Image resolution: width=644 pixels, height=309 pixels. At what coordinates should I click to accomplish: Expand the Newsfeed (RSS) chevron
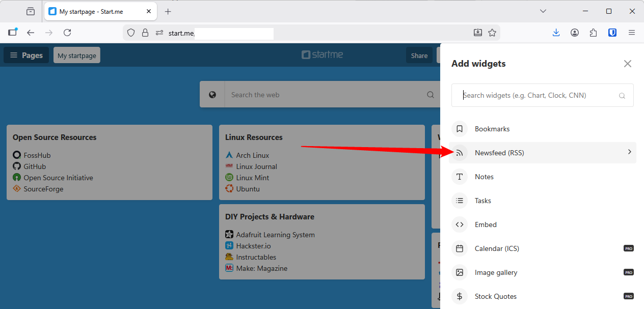(629, 152)
